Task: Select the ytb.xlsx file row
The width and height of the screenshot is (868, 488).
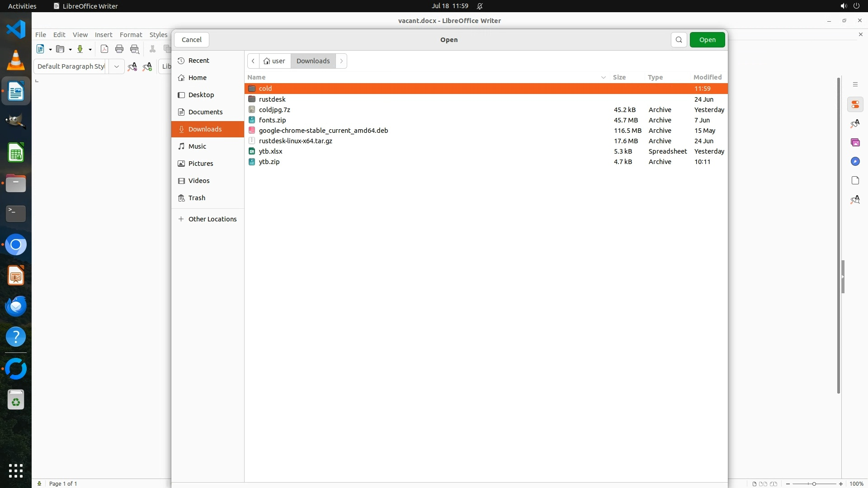Action: click(x=270, y=151)
